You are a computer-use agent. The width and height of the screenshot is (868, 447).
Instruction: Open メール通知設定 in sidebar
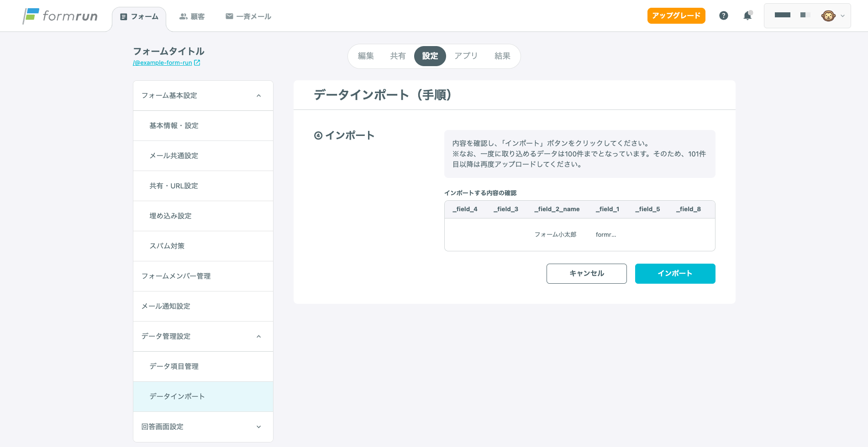pyautogui.click(x=203, y=307)
